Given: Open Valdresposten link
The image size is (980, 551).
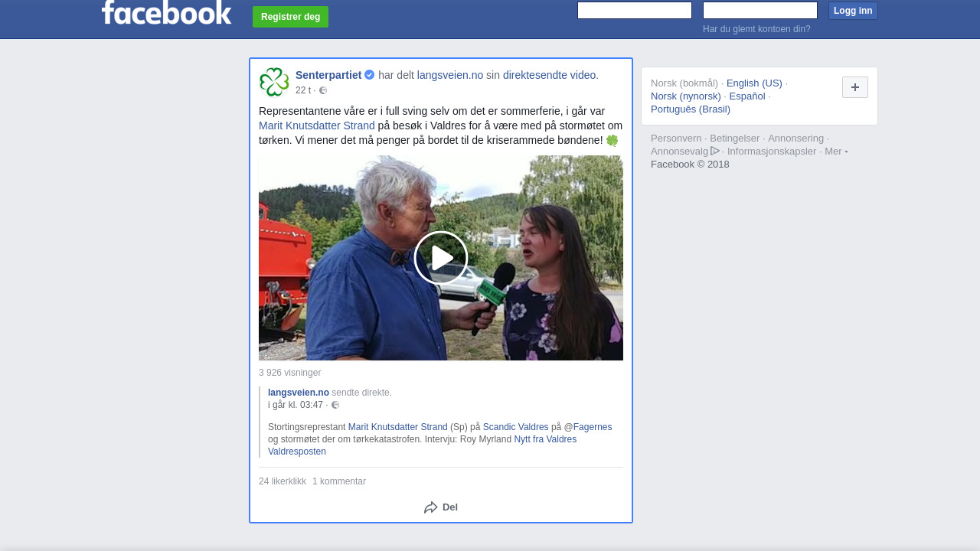Looking at the screenshot, I should pyautogui.click(x=297, y=452).
